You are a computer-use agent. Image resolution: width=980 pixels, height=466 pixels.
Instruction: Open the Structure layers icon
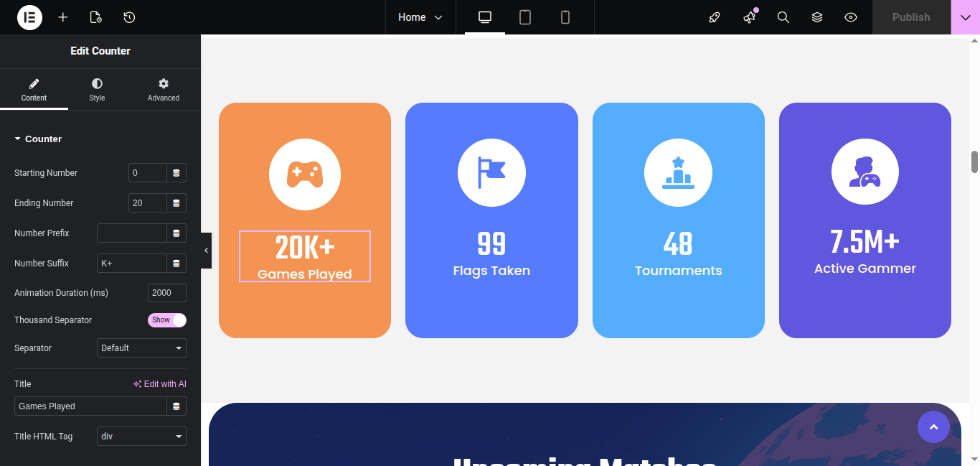click(817, 17)
